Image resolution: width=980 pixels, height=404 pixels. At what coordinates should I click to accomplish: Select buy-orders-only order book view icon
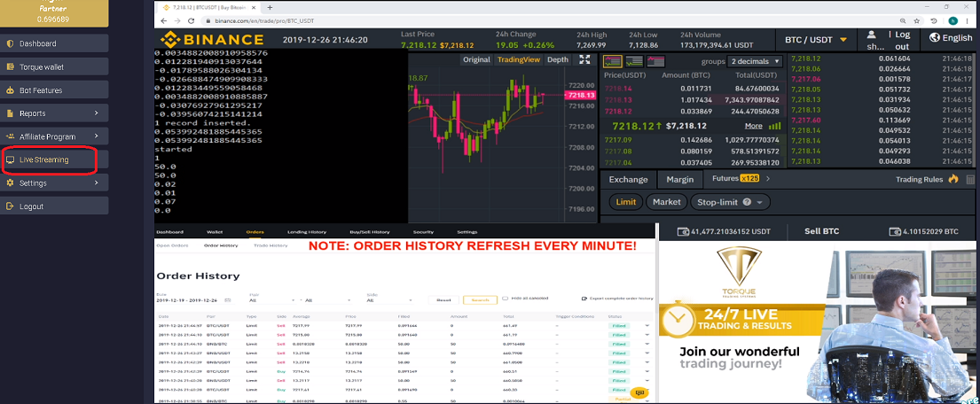[634, 61]
